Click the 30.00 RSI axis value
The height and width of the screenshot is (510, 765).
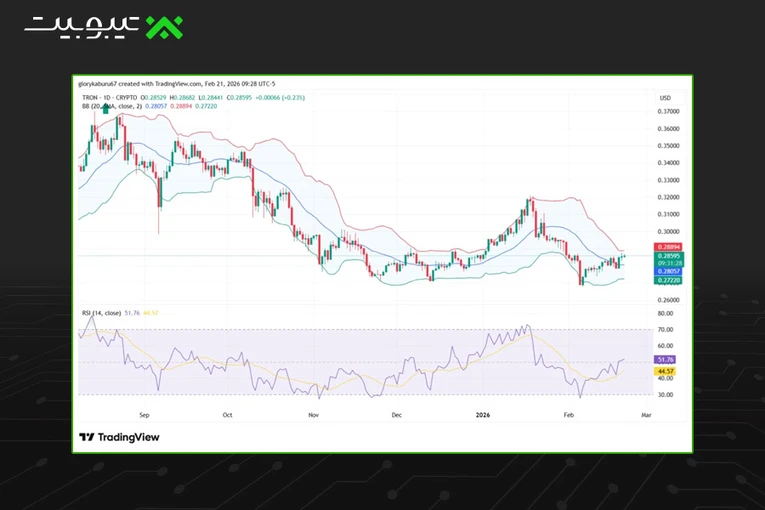tap(665, 394)
